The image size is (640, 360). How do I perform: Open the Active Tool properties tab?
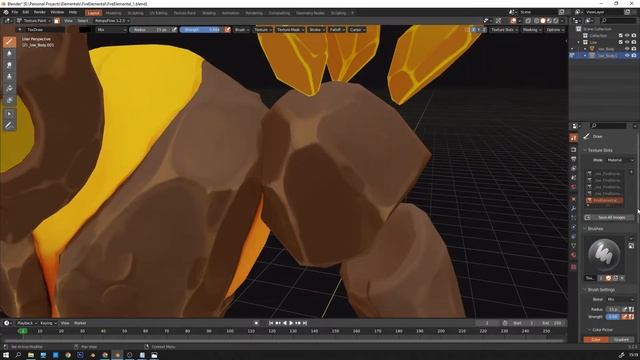(x=573, y=138)
